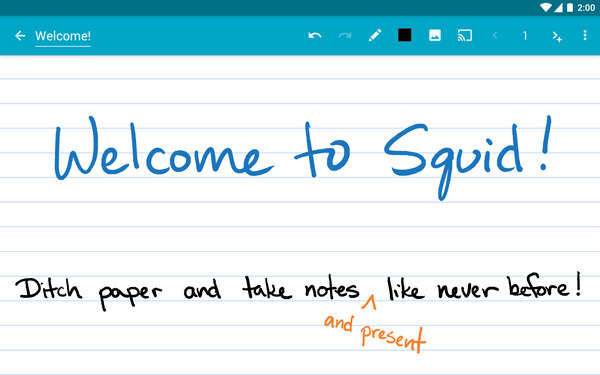Viewport: 600px width, 375px height.
Task: Insert an image with picture icon
Action: pos(435,36)
